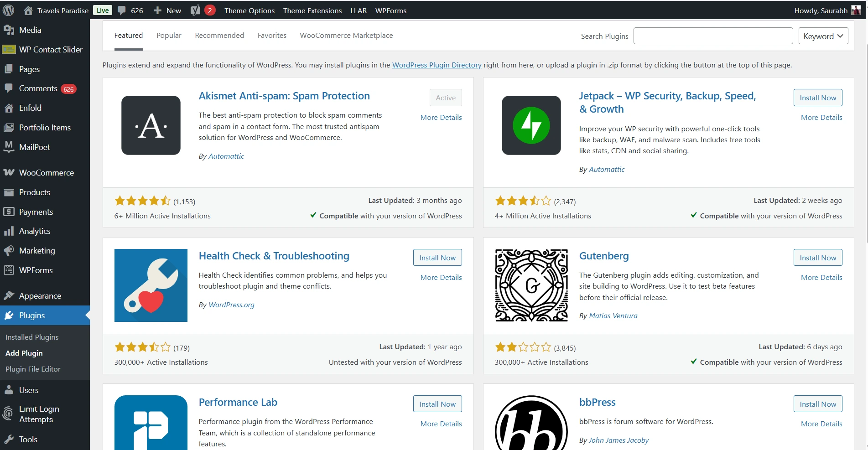Open the Health Check wrench icon
The width and height of the screenshot is (868, 450).
(151, 285)
